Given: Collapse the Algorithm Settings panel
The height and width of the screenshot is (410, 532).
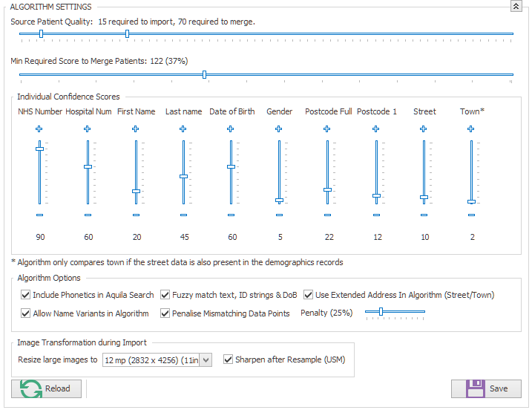Looking at the screenshot, I should [x=516, y=6].
